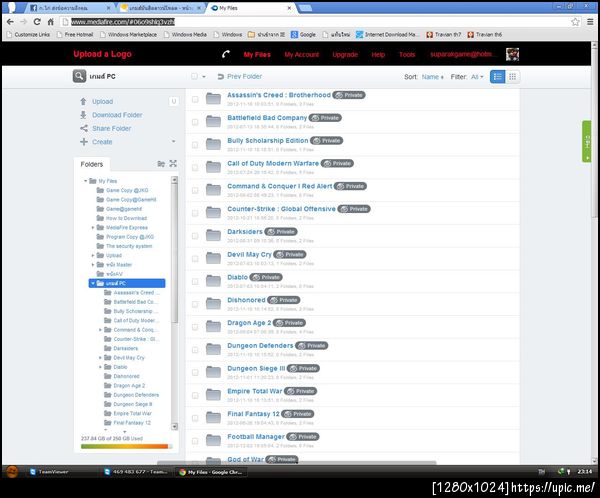Tick checkbox for Dungeon Defenders
The width and height of the screenshot is (600, 498).
tap(195, 350)
